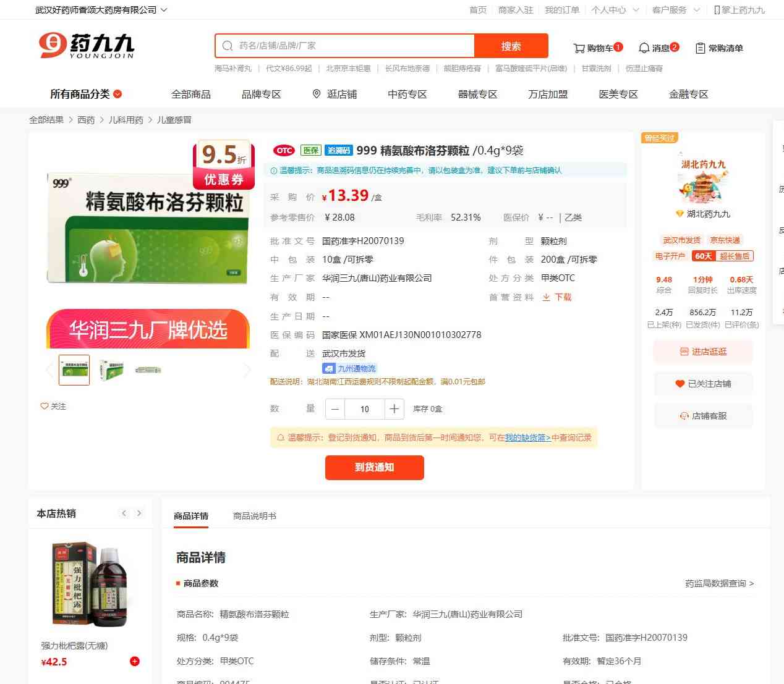Add 强力枇杷露 to cart with plus icon

tap(134, 661)
